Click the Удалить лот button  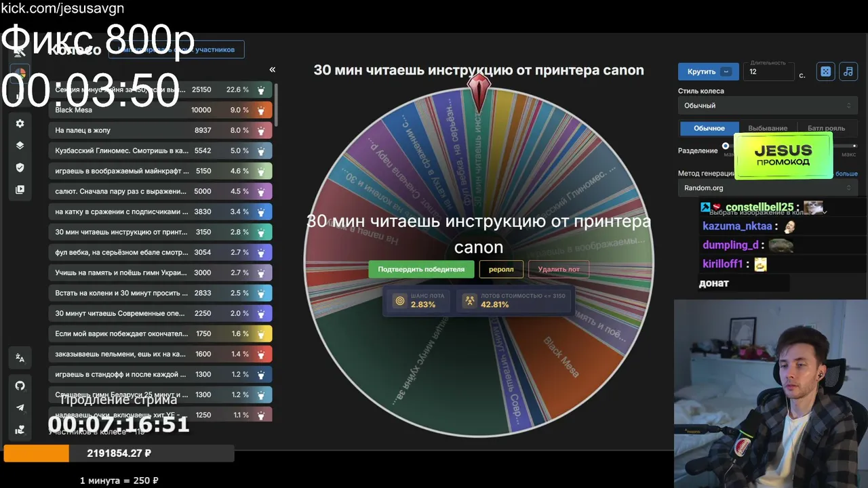(559, 269)
